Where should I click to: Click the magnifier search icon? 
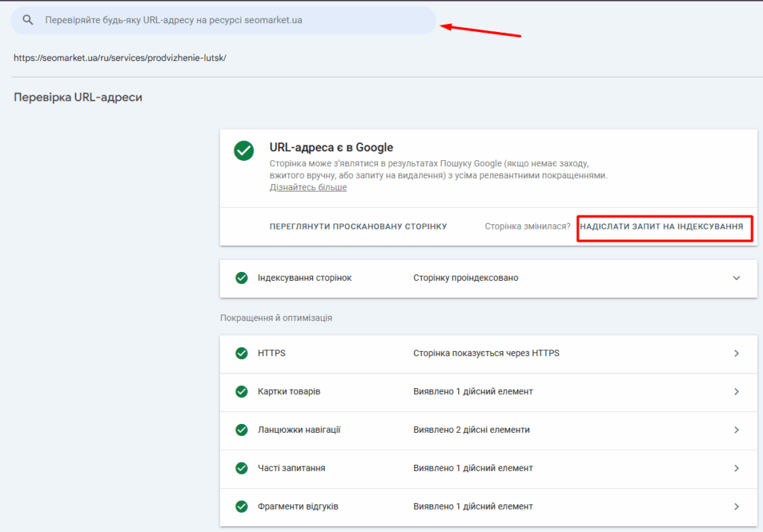[x=28, y=20]
